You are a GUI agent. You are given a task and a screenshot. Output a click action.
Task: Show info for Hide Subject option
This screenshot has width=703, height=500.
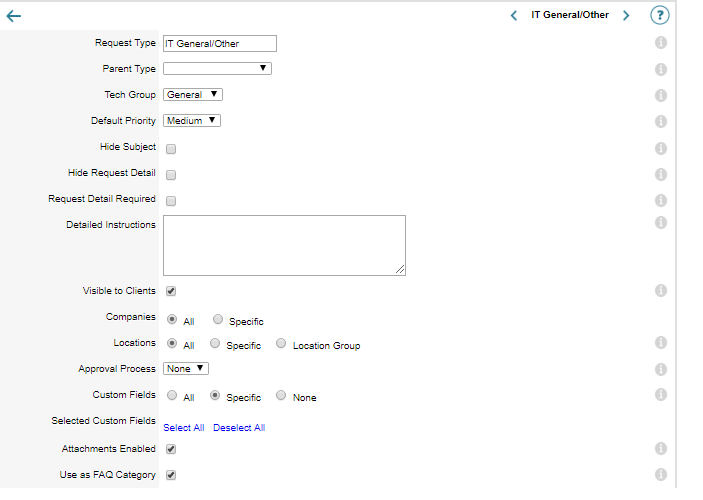tap(661, 148)
